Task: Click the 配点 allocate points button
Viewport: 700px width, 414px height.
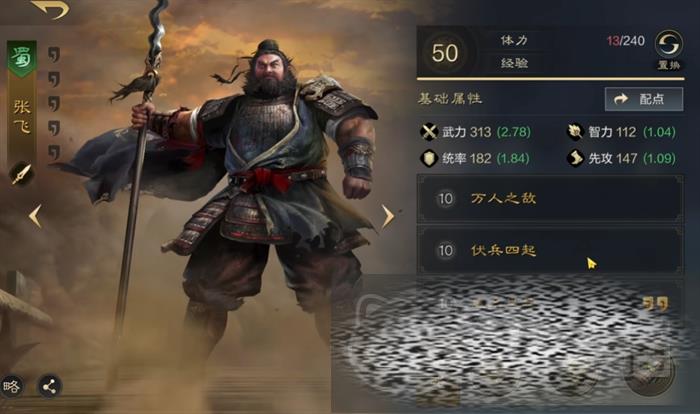Action: (x=644, y=99)
